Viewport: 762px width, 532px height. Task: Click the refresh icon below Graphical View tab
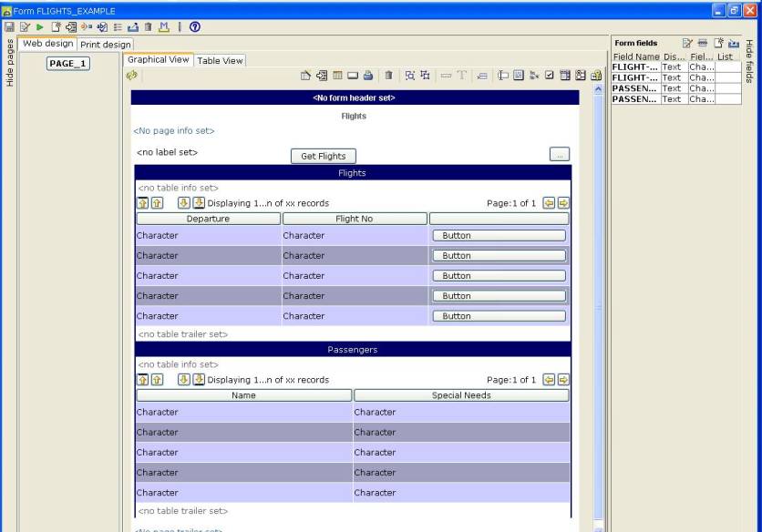coord(132,76)
